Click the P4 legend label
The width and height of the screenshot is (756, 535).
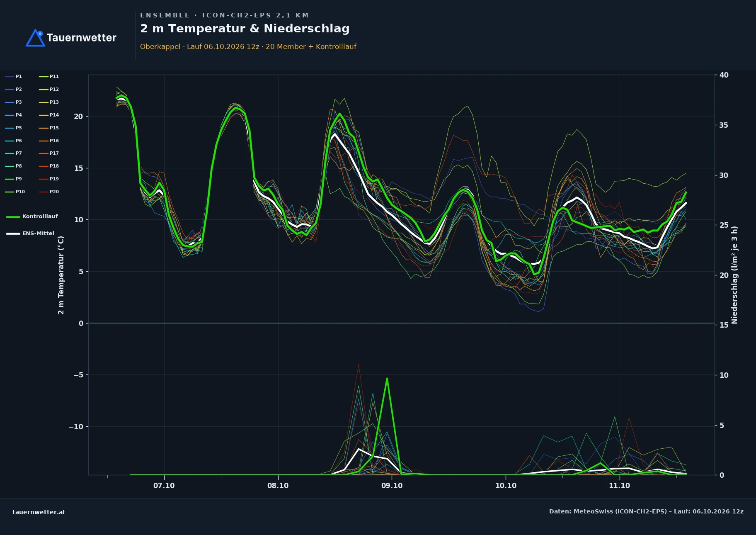point(19,115)
